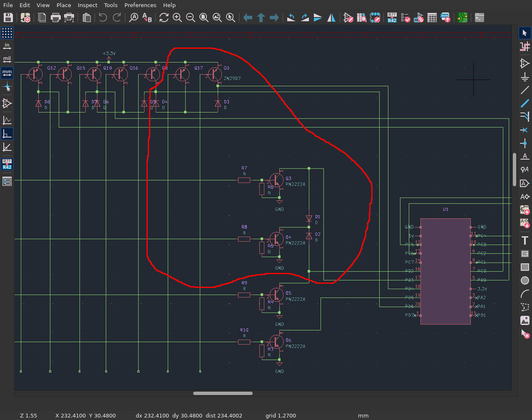The image size is (532, 420).
Task: Mirror selection horizontally using the toolbar icon
Action: click(x=331, y=17)
